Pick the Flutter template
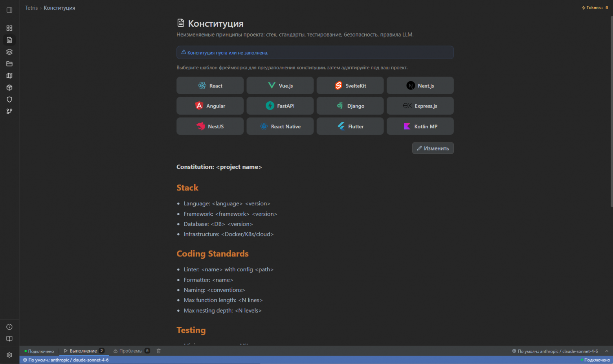This screenshot has height=364, width=613. coord(350,126)
